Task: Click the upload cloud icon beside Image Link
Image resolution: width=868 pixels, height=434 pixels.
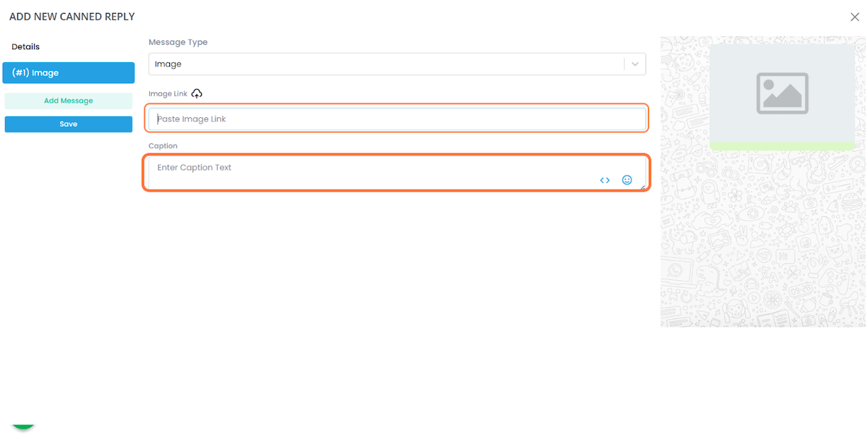Action: click(x=197, y=94)
